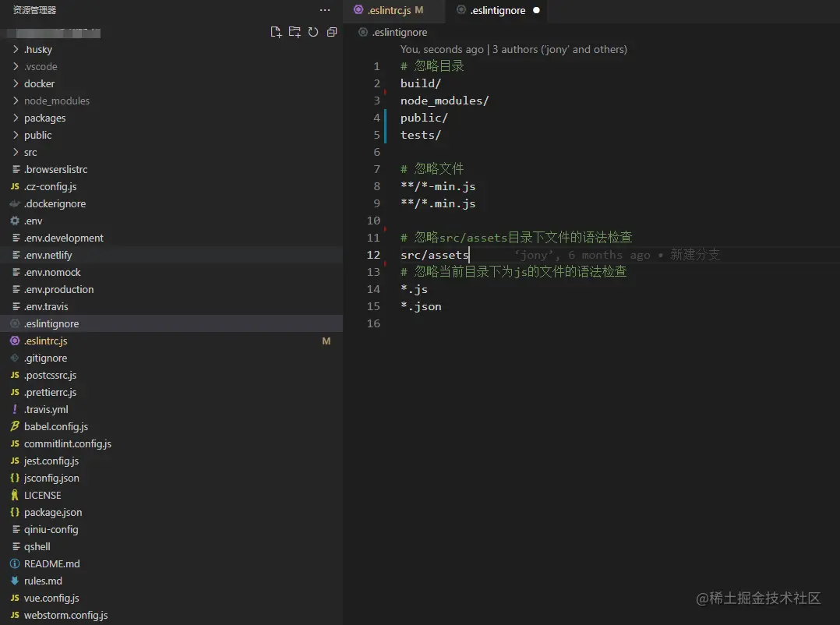This screenshot has width=840, height=625.
Task: Switch to the .eslintrc.js editor tab
Action: point(394,10)
